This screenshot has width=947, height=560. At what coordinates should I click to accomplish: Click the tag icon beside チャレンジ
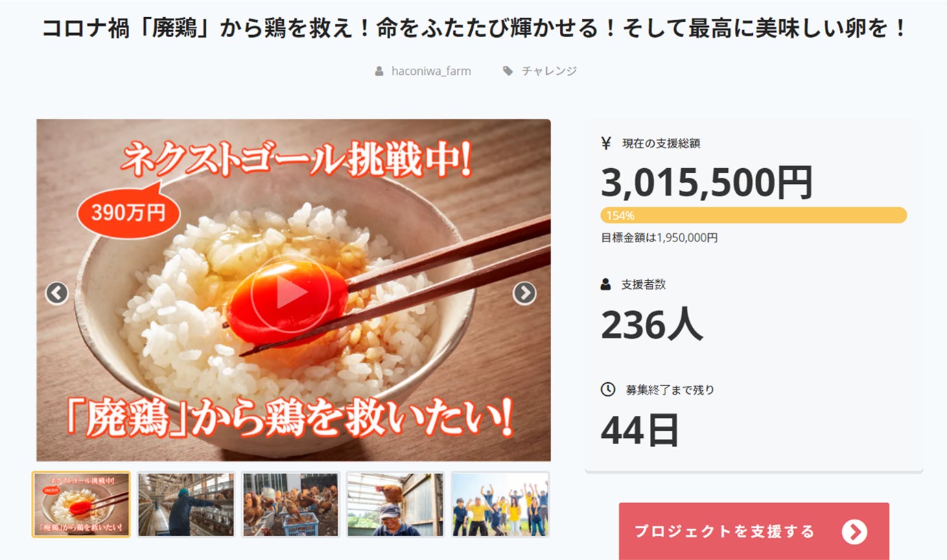point(507,71)
